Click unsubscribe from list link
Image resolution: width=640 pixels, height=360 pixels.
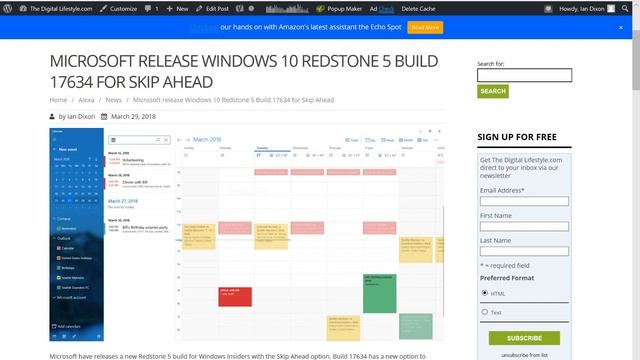[x=524, y=355]
